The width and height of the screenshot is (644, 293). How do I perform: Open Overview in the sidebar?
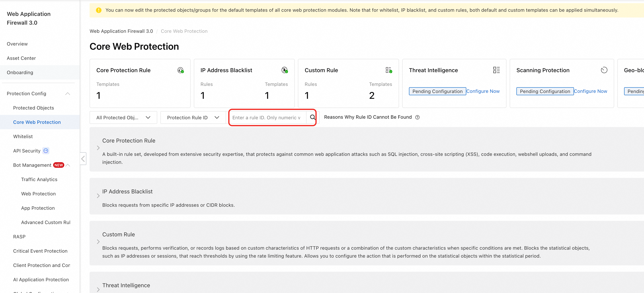pyautogui.click(x=17, y=44)
